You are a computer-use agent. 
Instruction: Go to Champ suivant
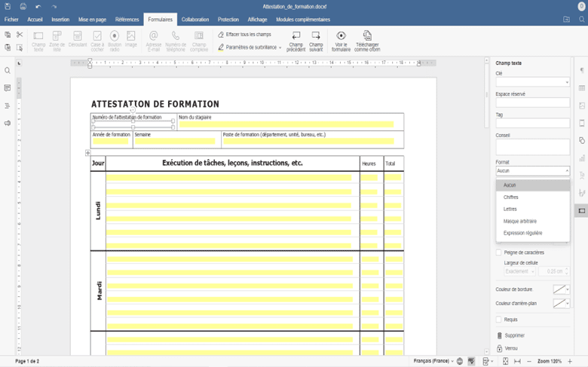click(316, 36)
